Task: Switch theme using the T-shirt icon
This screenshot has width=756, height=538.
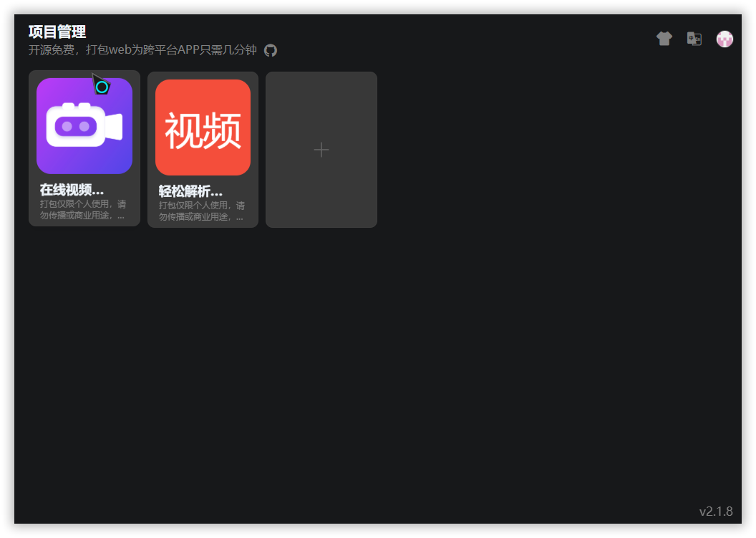Action: click(664, 39)
